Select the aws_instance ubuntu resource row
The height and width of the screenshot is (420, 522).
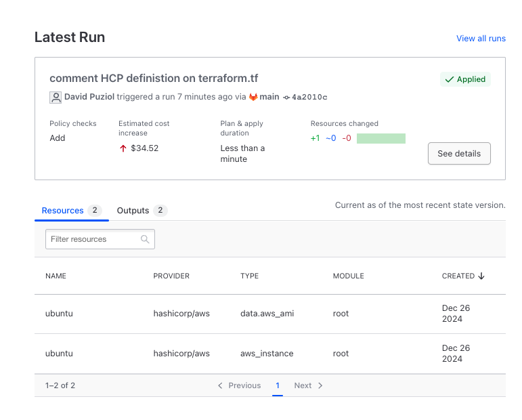(x=269, y=354)
